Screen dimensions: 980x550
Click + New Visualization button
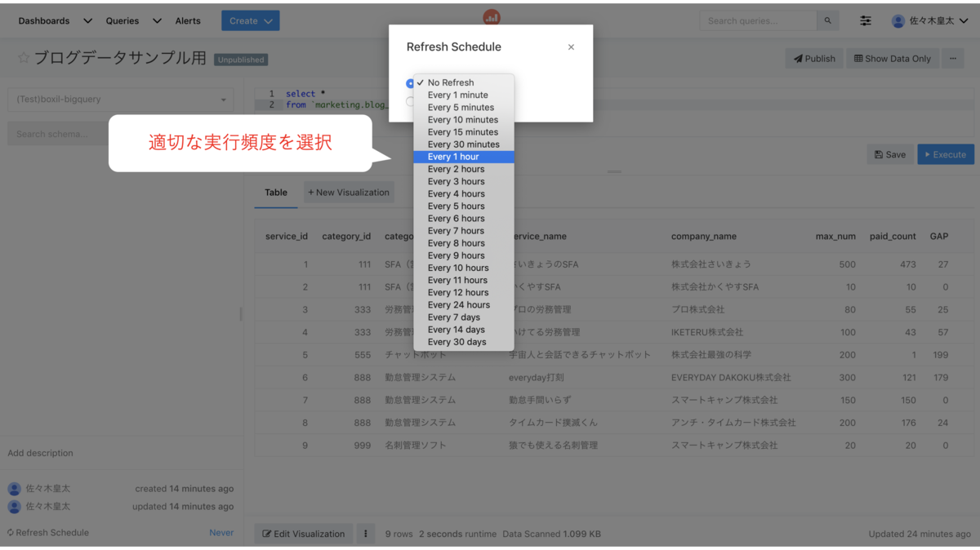(349, 193)
